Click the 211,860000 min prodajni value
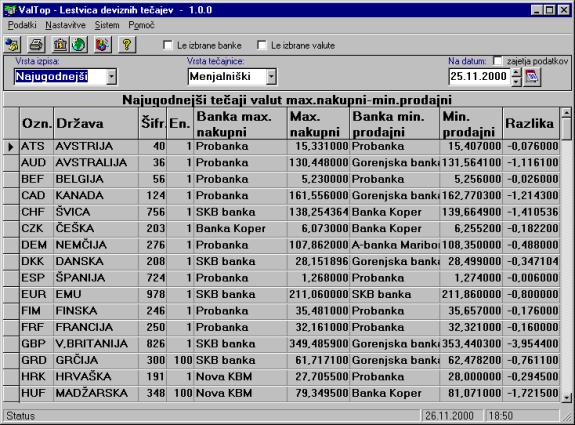 471,294
